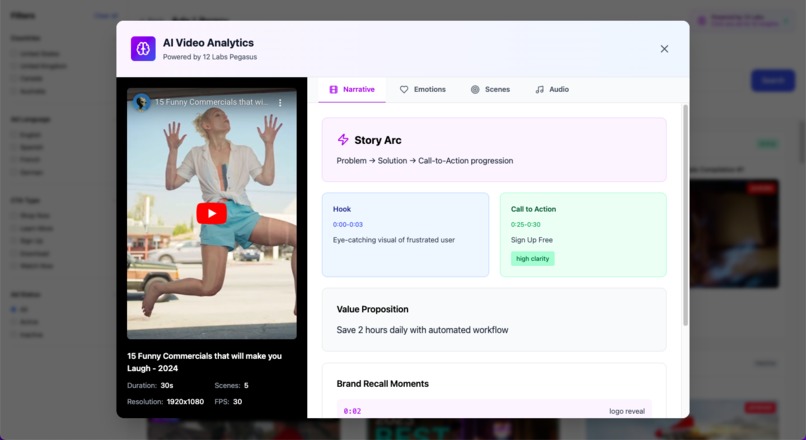The image size is (806, 440).
Task: Select the Call to Action card
Action: coord(583,234)
